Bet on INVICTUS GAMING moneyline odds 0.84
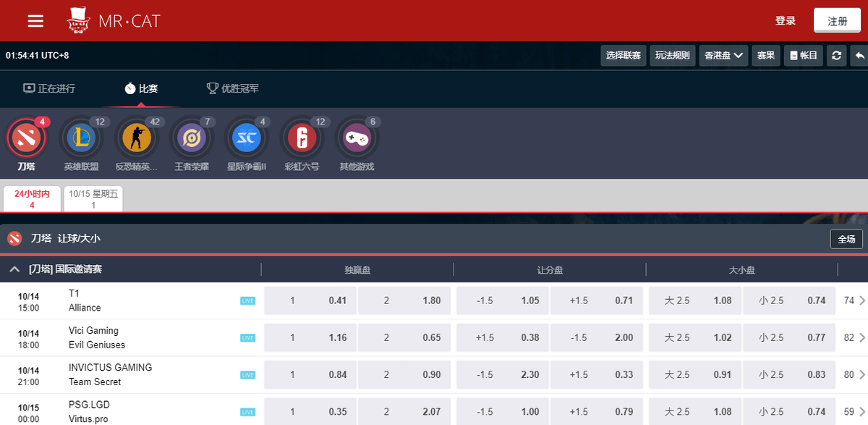Viewport: 868px width, 425px height. pos(310,374)
